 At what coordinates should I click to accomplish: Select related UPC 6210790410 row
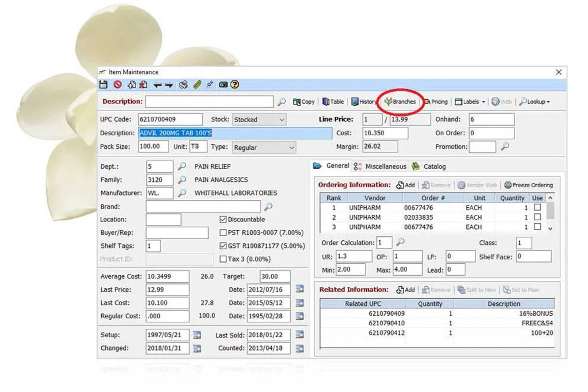(x=437, y=323)
